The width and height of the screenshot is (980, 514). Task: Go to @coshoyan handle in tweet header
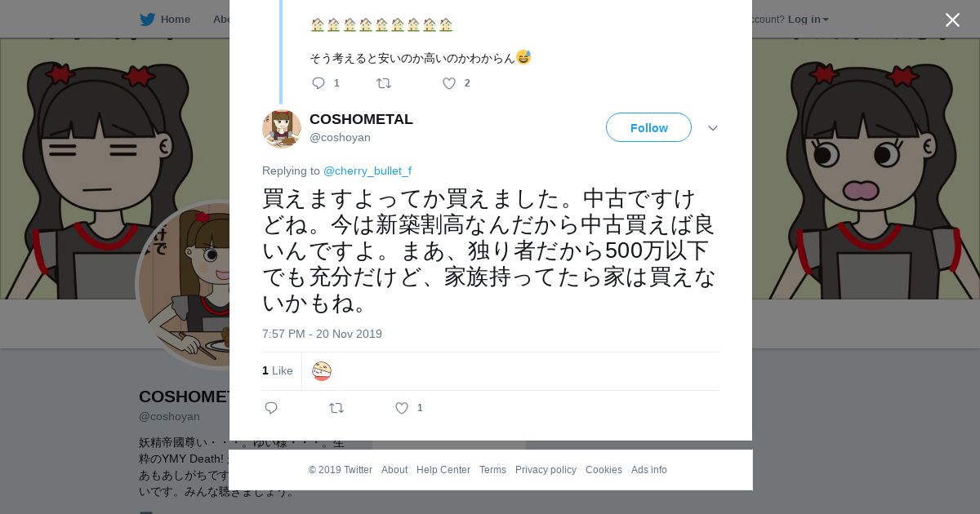(x=340, y=137)
